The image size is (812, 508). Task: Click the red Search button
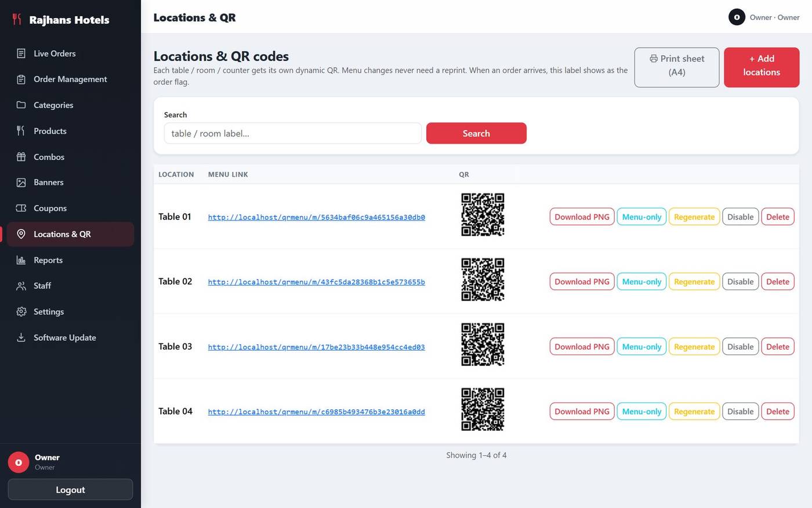(x=476, y=133)
